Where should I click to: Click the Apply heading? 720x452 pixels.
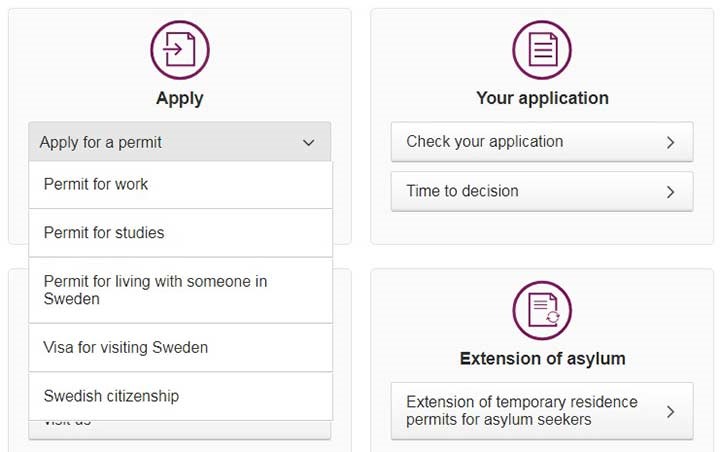coord(180,99)
